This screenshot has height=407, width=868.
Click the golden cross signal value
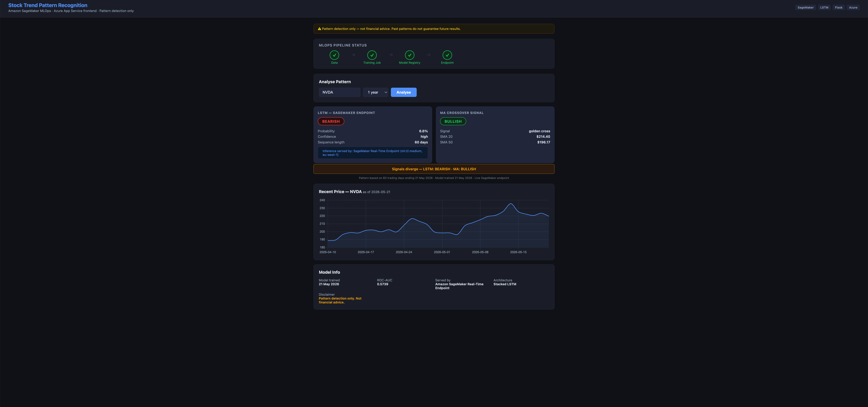coord(539,131)
